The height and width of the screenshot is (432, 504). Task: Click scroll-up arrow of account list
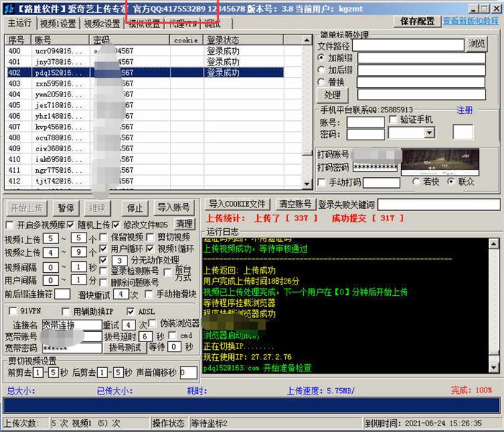[x=307, y=40]
